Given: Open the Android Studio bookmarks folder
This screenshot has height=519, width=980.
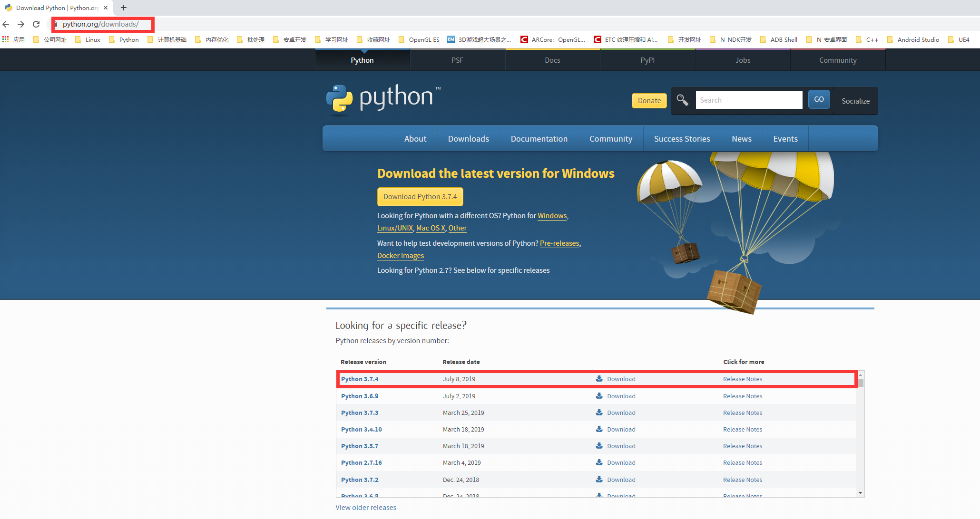Looking at the screenshot, I should tap(913, 39).
